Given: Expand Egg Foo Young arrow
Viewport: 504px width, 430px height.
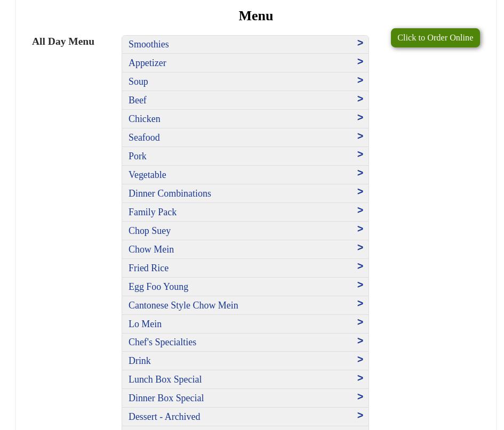Looking at the screenshot, I should (360, 285).
